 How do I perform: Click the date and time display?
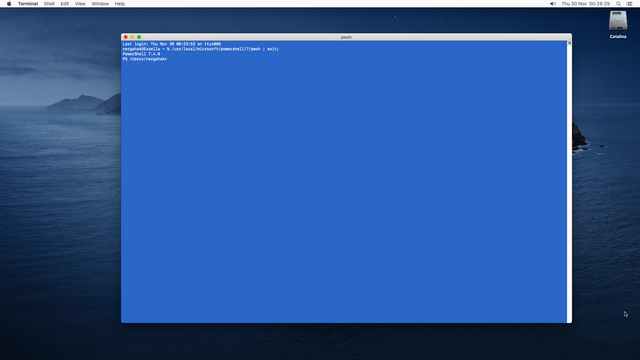pyautogui.click(x=585, y=4)
